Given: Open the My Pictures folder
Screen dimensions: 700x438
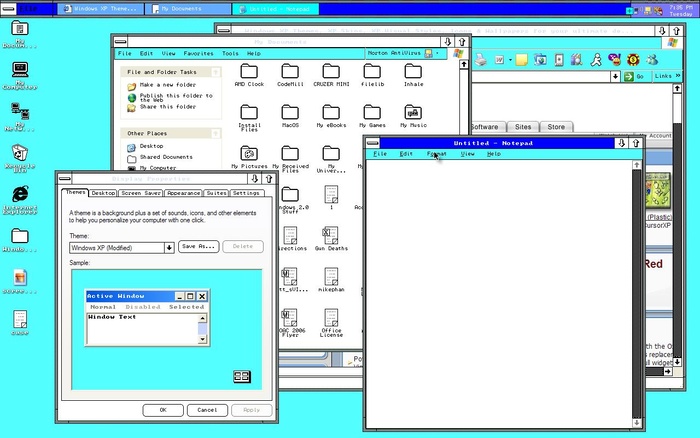Looking at the screenshot, I should pos(249,155).
